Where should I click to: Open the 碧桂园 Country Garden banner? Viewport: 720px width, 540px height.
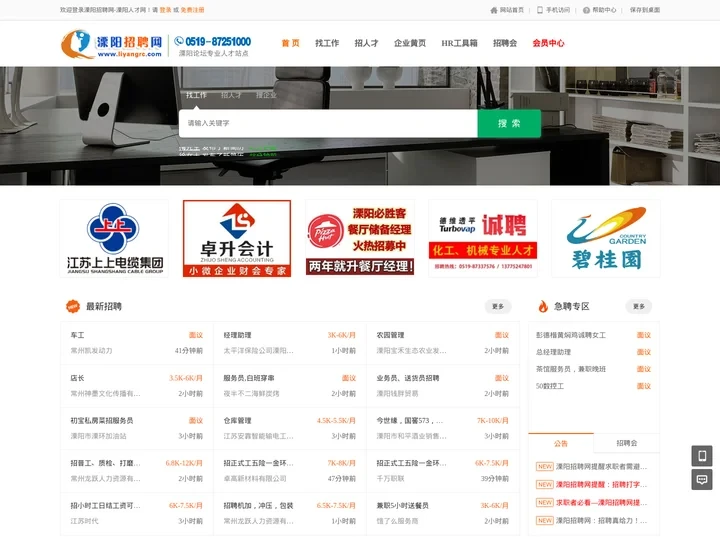tap(606, 238)
